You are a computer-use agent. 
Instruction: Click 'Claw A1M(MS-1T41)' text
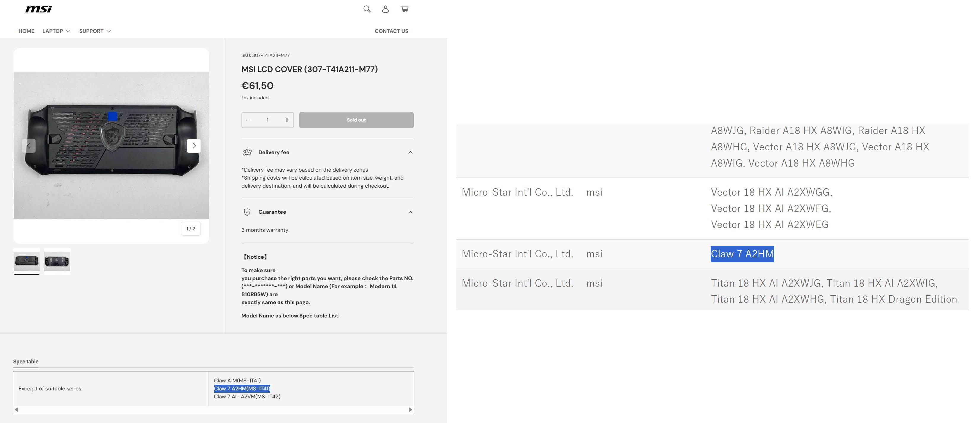coord(237,380)
